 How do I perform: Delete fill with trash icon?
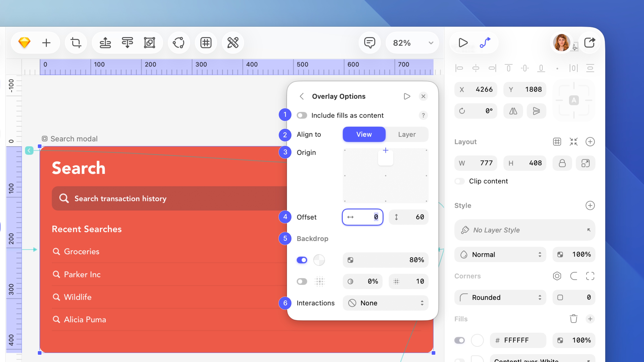(574, 319)
